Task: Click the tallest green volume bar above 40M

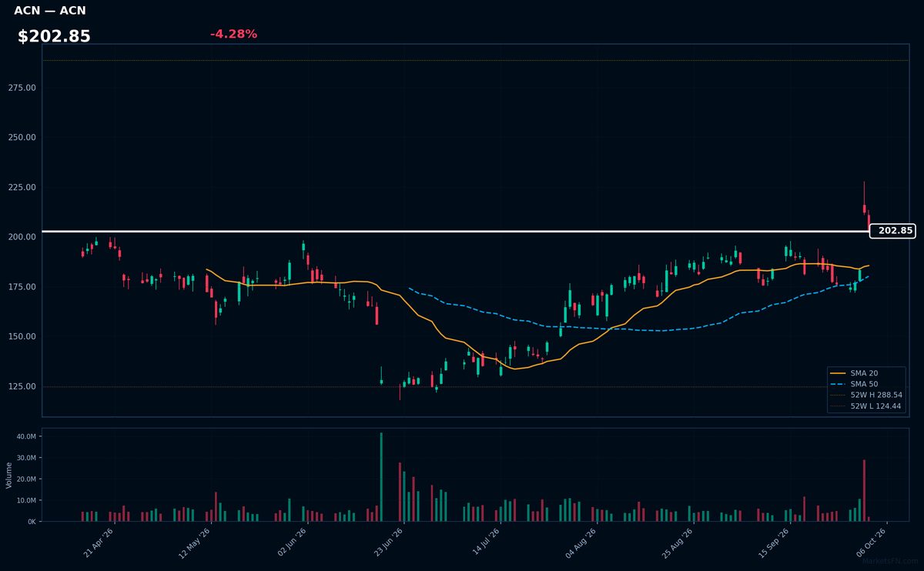Action: point(381,477)
